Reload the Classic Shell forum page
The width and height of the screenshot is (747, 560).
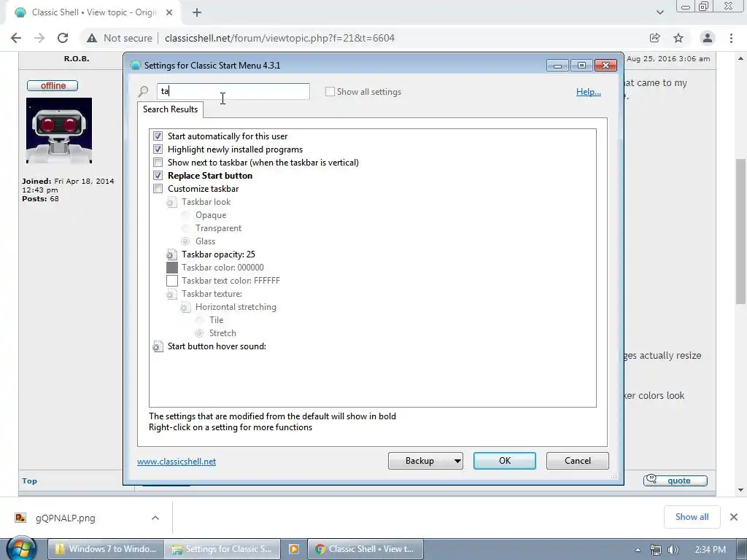click(x=63, y=38)
